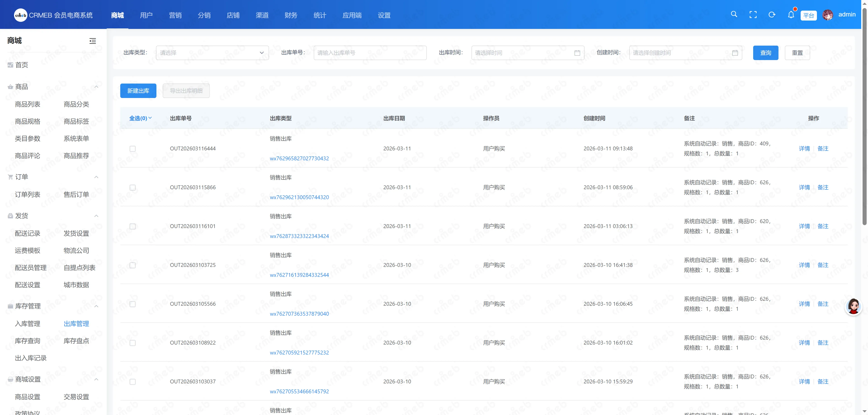This screenshot has height=415, width=868.
Task: Click the 平台 badge button
Action: click(808, 16)
